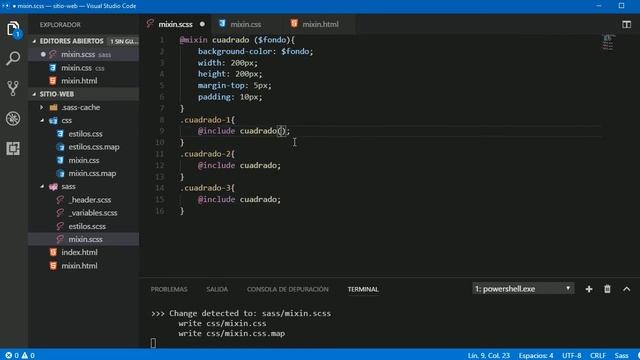Open the Search view in activity bar
Viewport: 640px width, 360px height.
13,58
